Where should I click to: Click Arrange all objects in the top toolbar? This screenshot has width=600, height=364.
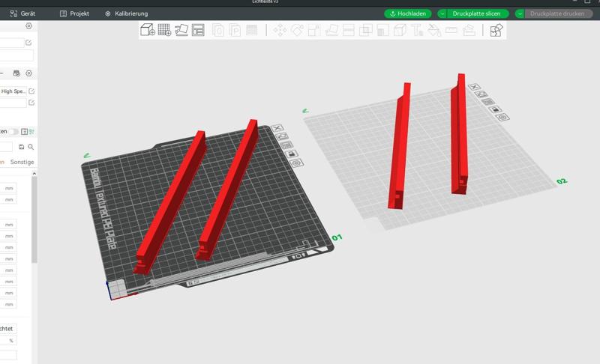198,30
